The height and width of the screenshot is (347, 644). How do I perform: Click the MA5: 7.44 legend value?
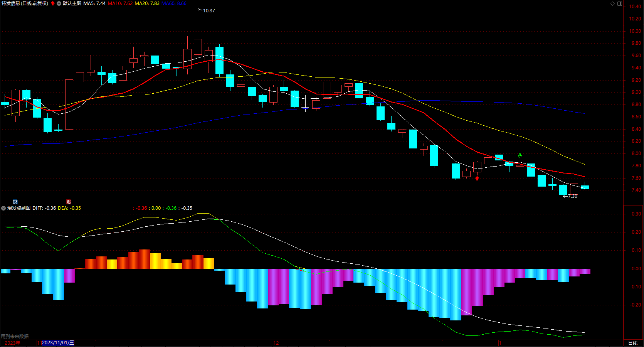click(x=94, y=3)
